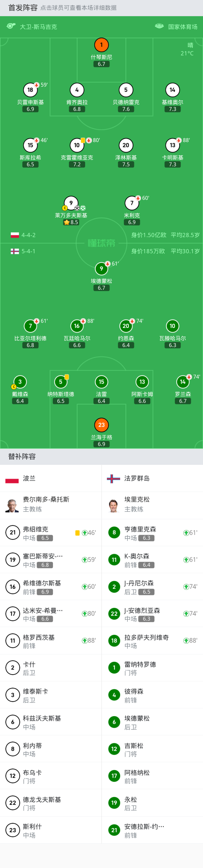
Task: Click 埃德蒙松 number 9 Faroe forward badge
Action: (101, 268)
